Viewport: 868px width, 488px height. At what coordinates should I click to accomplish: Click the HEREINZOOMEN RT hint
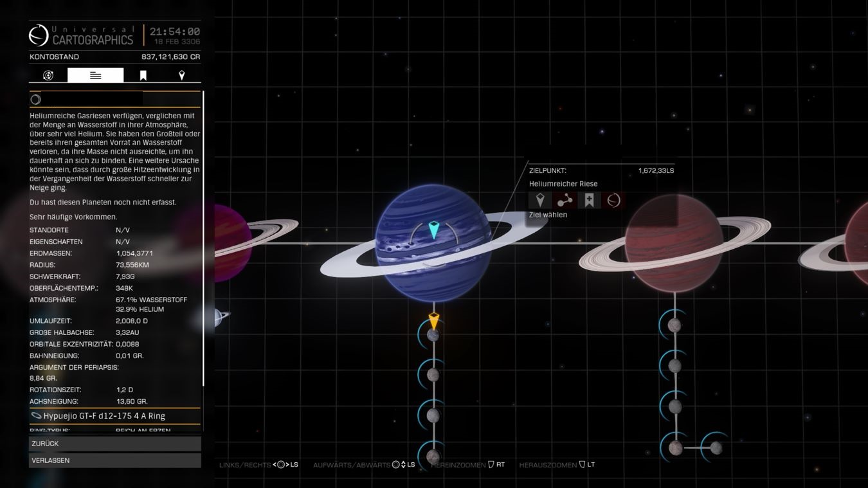click(467, 465)
